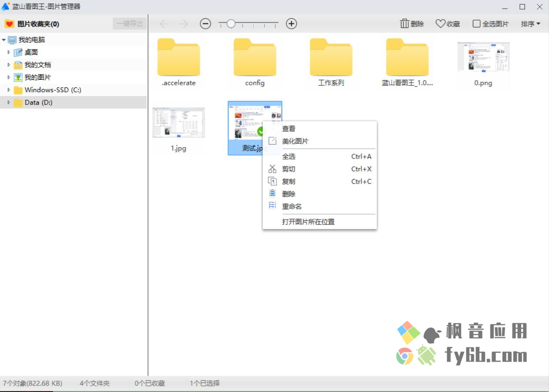Choose 剪切 in the context menu
This screenshot has height=392, width=549.
320,169
